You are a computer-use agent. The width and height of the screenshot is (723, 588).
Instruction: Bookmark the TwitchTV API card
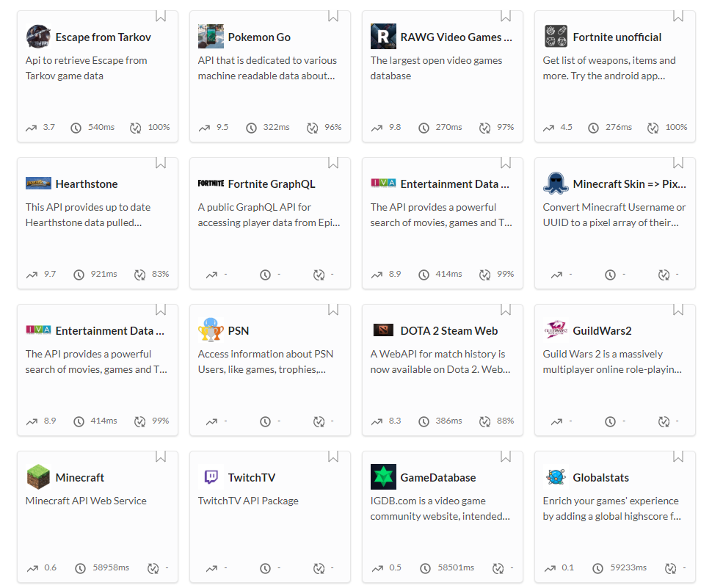(333, 456)
